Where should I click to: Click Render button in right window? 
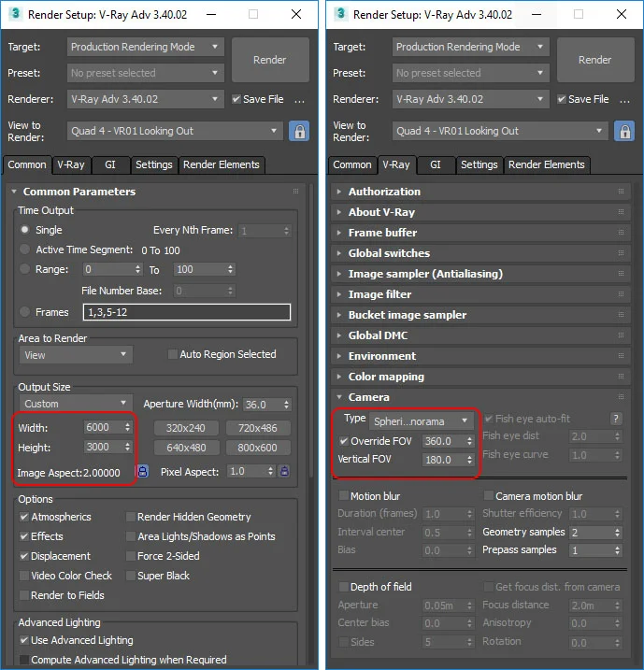[x=595, y=60]
